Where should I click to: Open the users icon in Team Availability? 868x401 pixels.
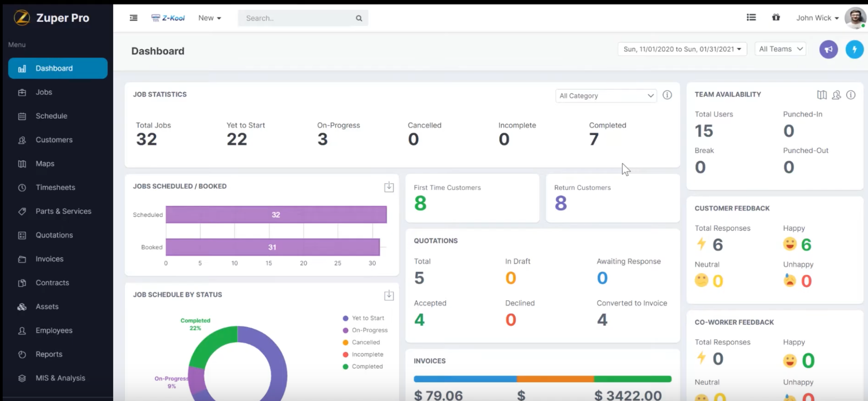836,95
